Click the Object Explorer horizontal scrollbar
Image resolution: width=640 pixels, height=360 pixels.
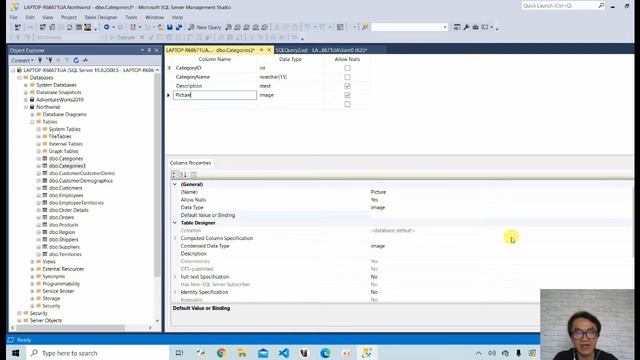pyautogui.click(x=70, y=328)
